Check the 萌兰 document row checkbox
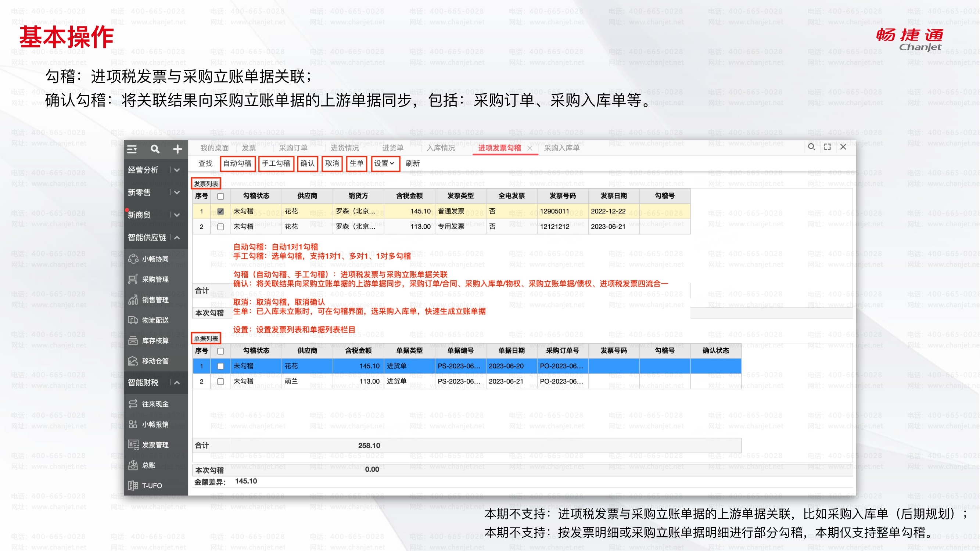 pos(220,381)
